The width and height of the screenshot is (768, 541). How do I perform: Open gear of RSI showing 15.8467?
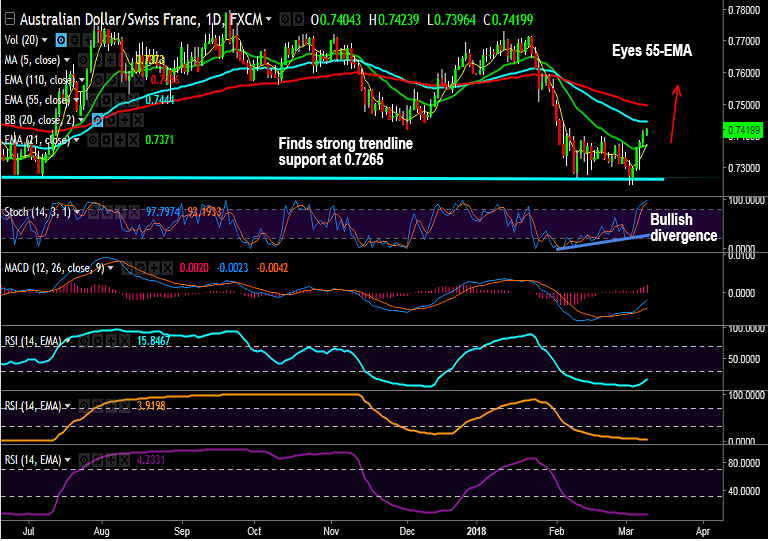pos(97,341)
